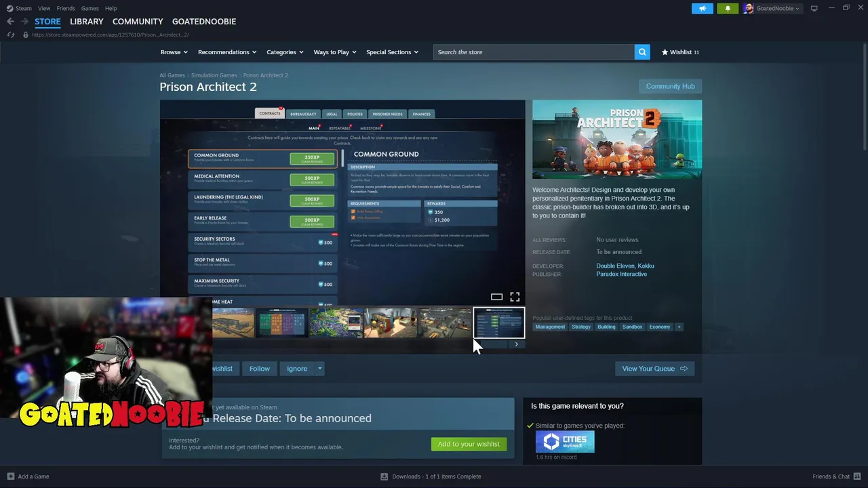The image size is (868, 488).
Task: Click the Search the store field
Action: coord(534,52)
